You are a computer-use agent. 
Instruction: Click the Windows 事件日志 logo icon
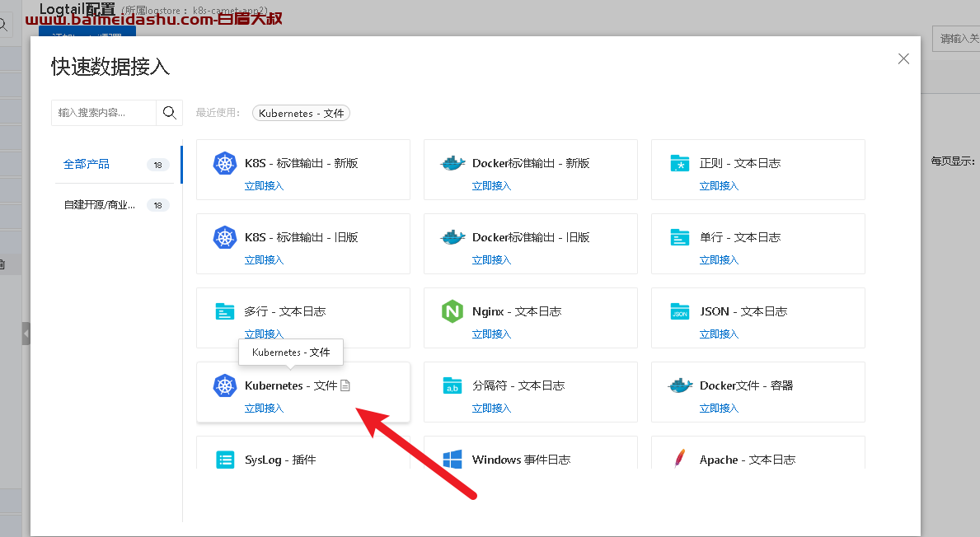(452, 460)
